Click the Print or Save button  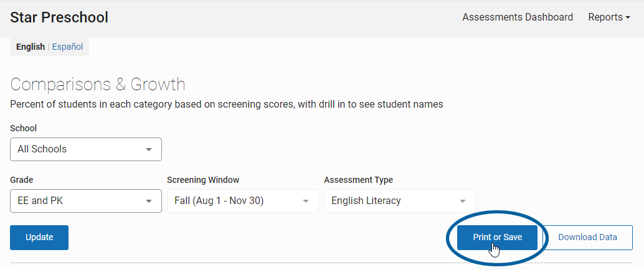point(497,237)
